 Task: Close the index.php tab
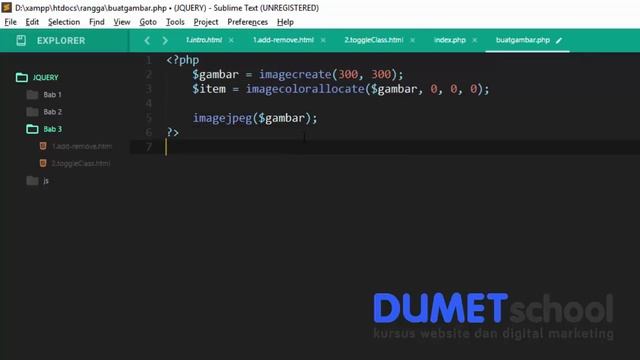475,40
